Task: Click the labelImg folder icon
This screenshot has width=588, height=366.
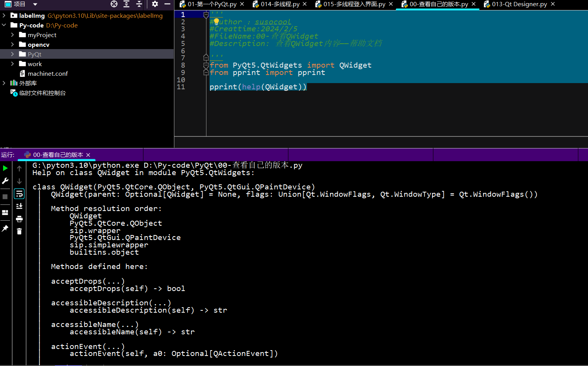Action: click(14, 15)
